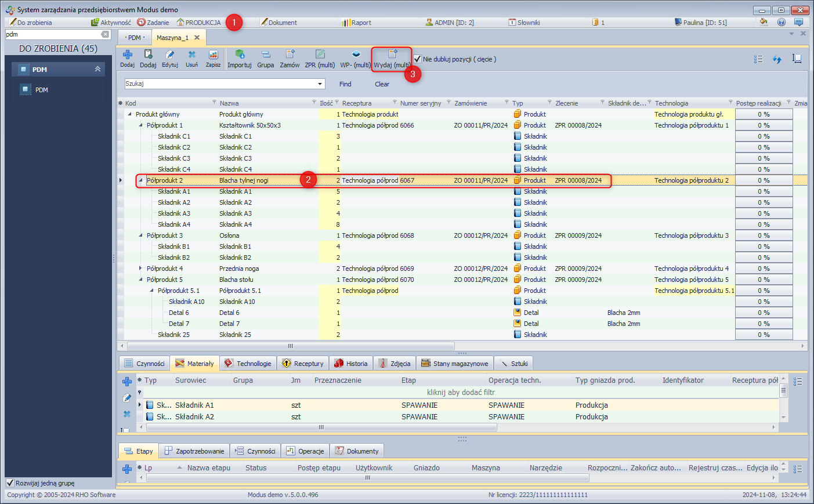
Task: Click the main grid horizontal scrollbar
Action: click(290, 346)
